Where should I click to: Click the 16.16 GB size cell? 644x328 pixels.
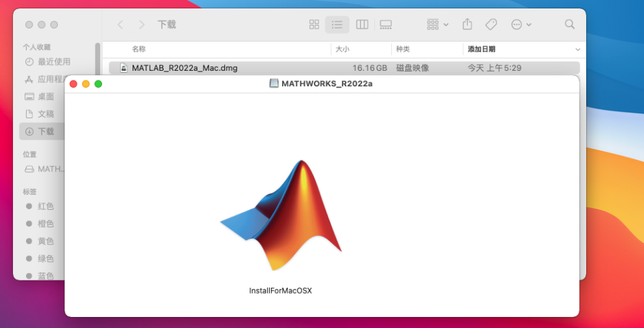(370, 68)
